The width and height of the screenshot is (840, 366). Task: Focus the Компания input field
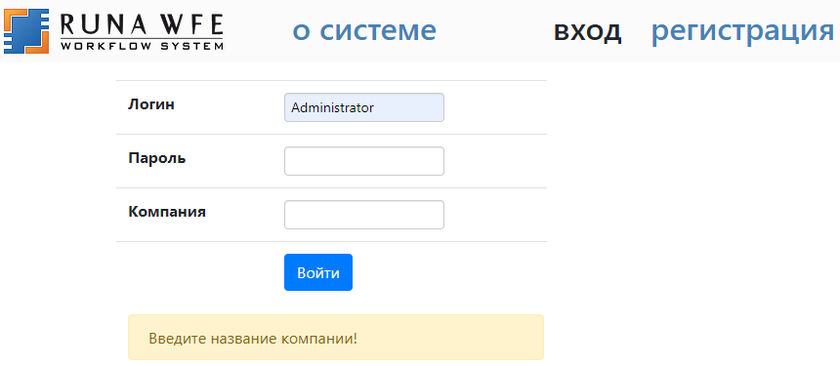click(x=364, y=214)
